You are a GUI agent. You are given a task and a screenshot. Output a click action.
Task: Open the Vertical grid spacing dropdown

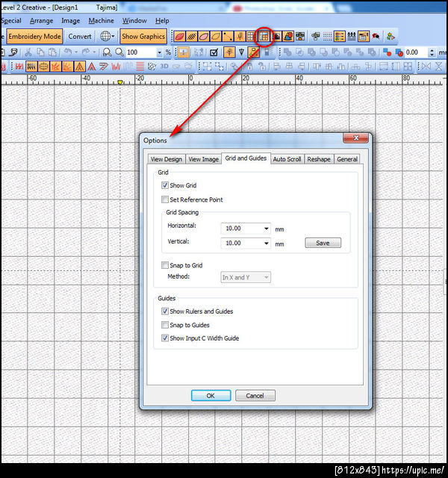266,243
